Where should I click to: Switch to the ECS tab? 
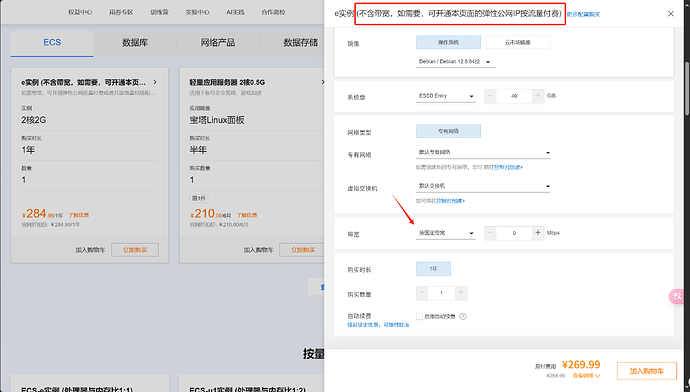(x=52, y=43)
